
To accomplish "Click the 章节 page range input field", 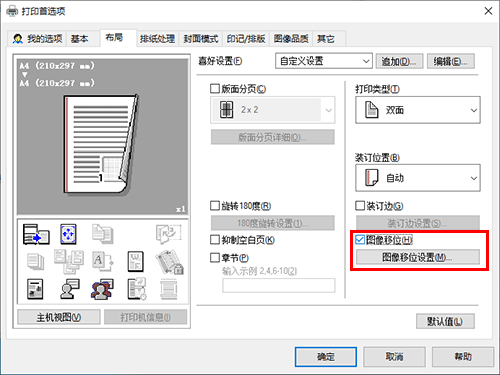I will (279, 286).
